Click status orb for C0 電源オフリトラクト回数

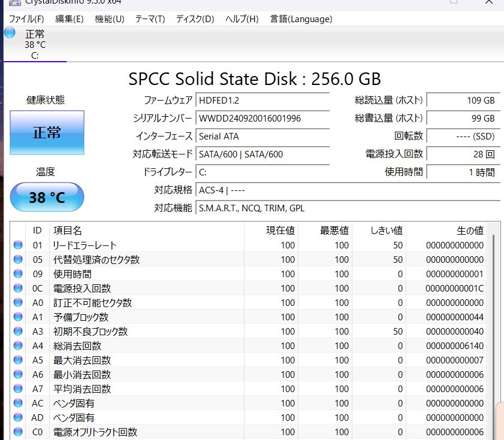18,432
